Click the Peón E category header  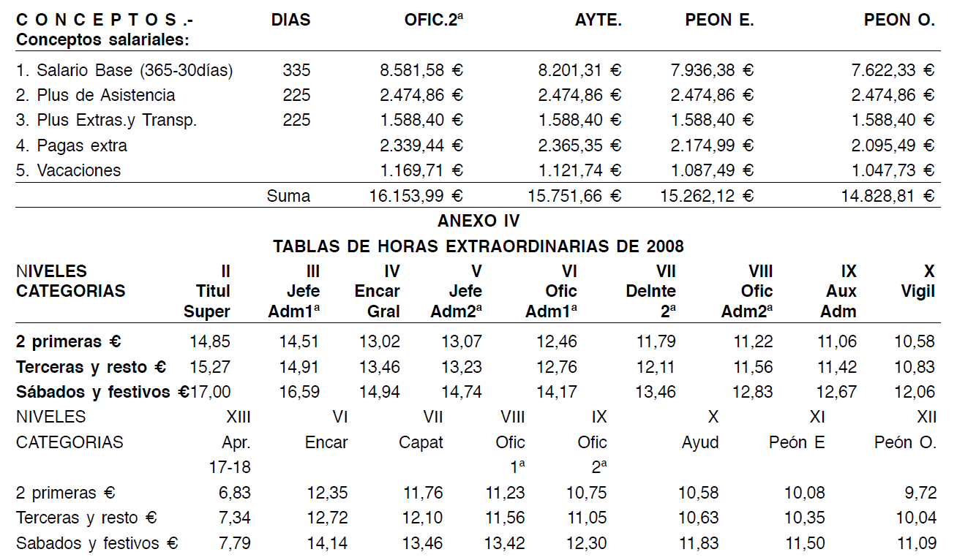(x=797, y=442)
